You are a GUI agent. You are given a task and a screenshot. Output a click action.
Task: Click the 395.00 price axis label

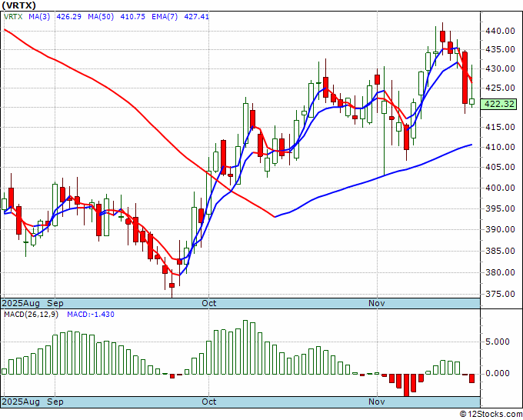point(499,208)
